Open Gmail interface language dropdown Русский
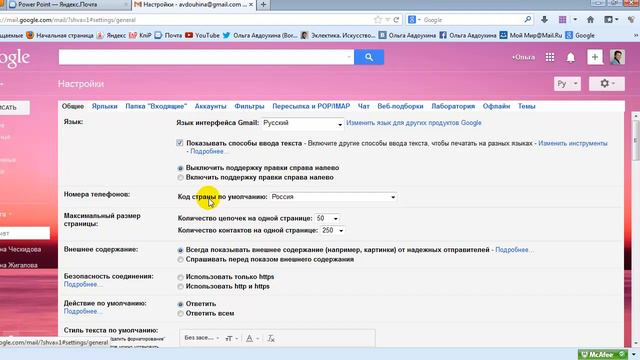This screenshot has height=360, width=640. coord(302,123)
